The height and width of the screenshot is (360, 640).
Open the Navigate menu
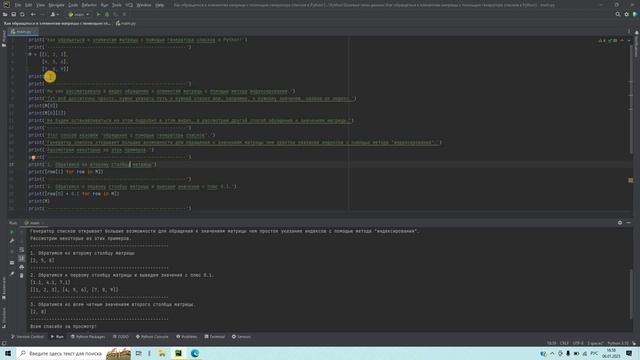(56, 5)
